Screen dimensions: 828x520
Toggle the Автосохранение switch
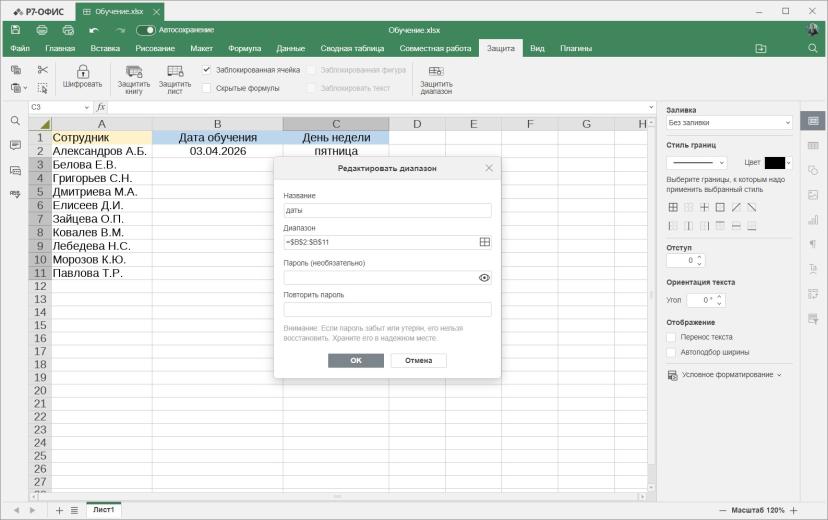[x=146, y=30]
